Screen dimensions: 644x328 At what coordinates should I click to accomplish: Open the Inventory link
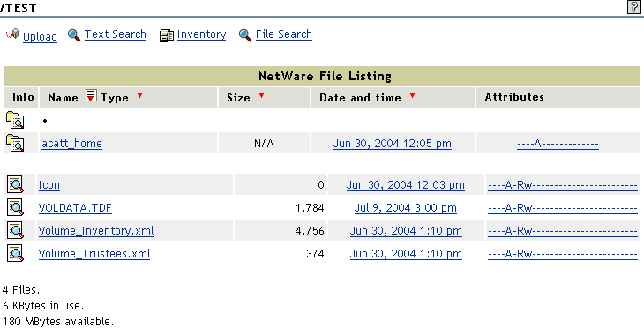[202, 34]
